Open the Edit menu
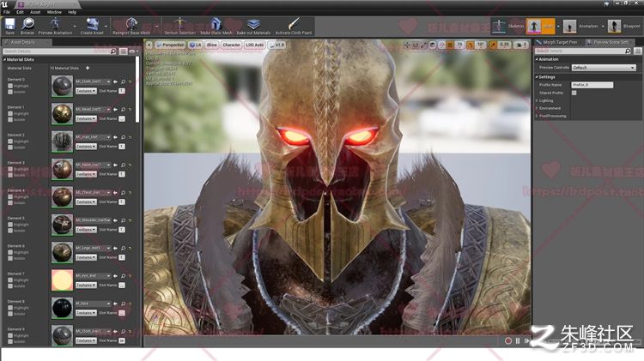 click(20, 12)
